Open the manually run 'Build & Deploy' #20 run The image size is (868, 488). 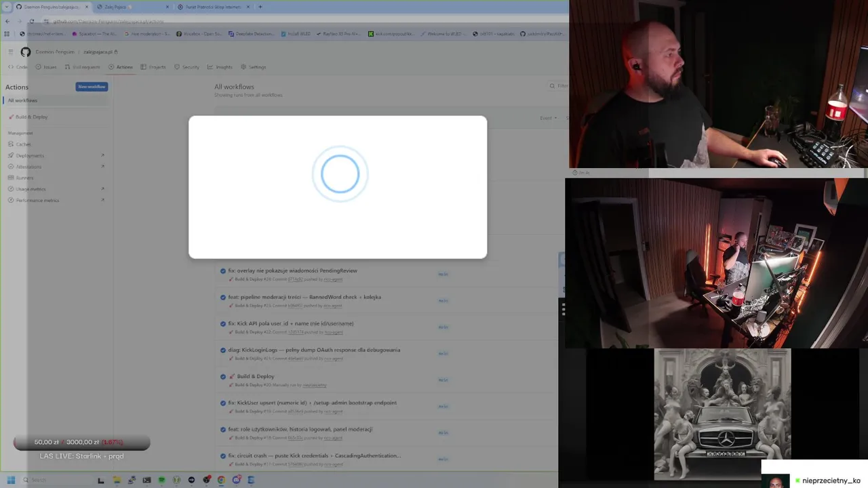click(256, 376)
